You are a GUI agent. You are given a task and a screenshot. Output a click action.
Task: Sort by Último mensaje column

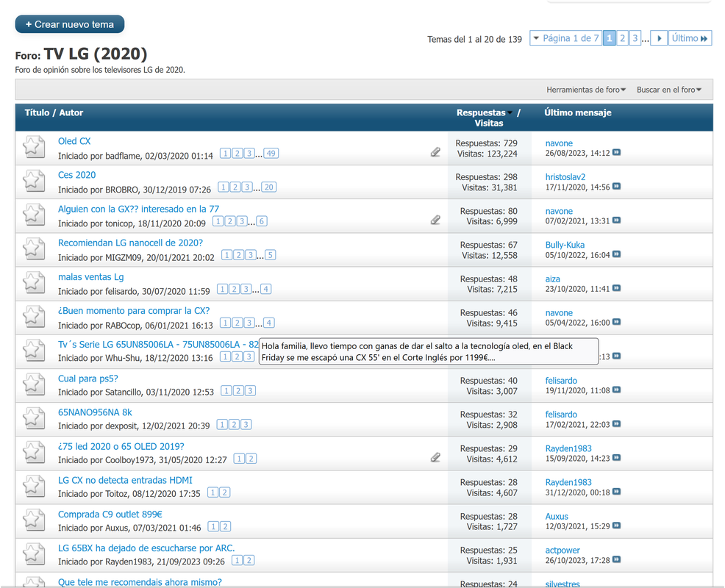(577, 112)
